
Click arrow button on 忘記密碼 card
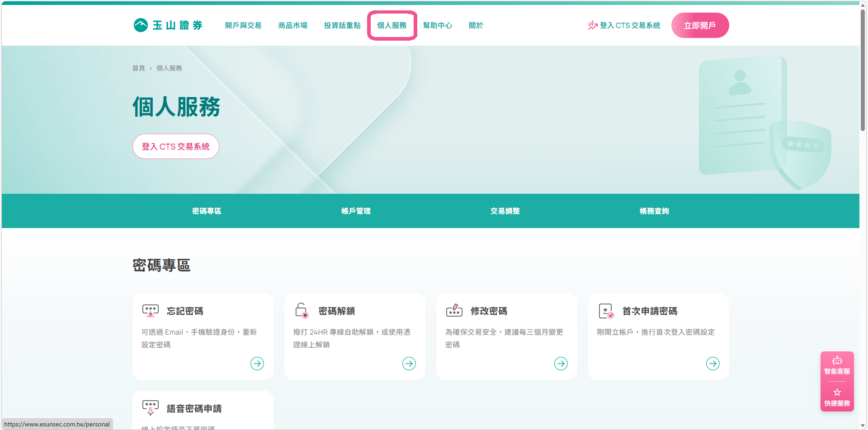coord(257,364)
